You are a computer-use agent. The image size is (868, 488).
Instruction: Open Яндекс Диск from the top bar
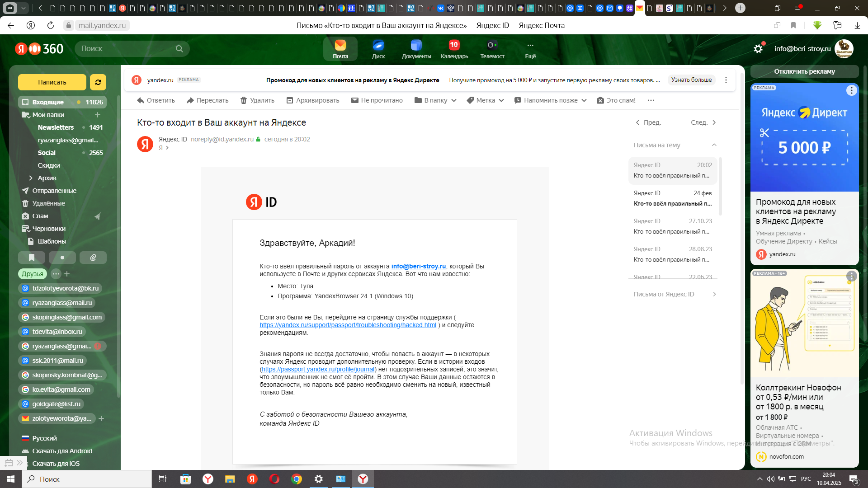pyautogui.click(x=378, y=49)
